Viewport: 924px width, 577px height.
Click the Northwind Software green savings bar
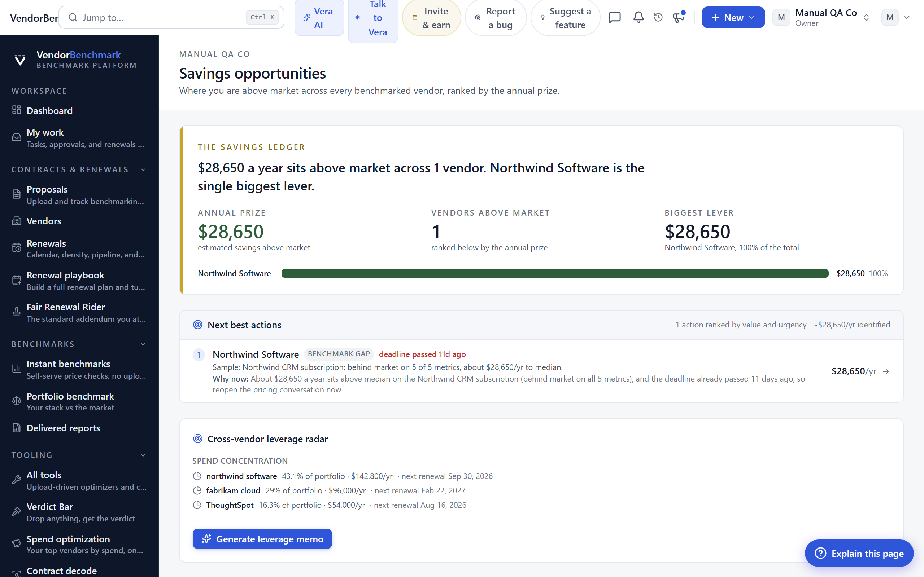tap(555, 273)
